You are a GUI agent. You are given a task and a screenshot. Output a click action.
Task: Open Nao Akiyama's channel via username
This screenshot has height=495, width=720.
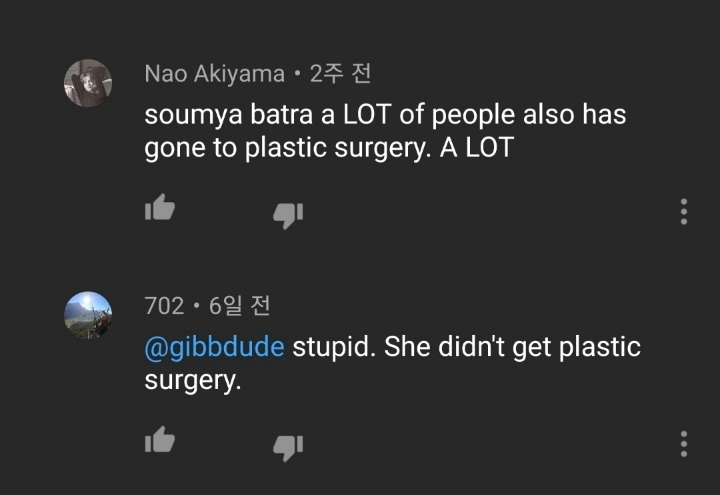(214, 74)
